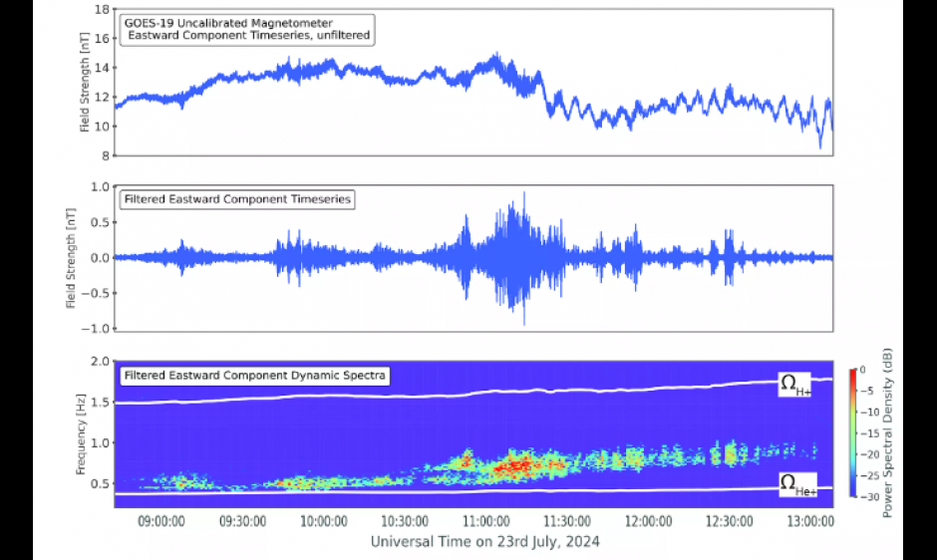Click the 18 tick on top plot's y-axis
The image size is (937, 560).
[x=101, y=9]
